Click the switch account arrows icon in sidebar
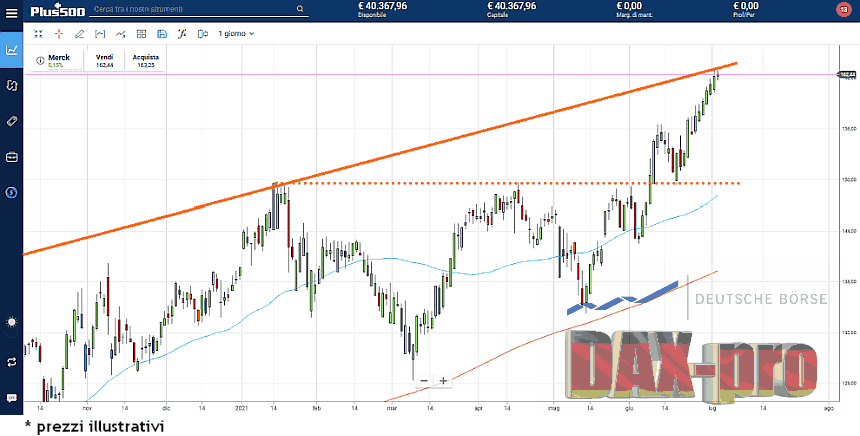The height and width of the screenshot is (436, 860). (x=12, y=362)
